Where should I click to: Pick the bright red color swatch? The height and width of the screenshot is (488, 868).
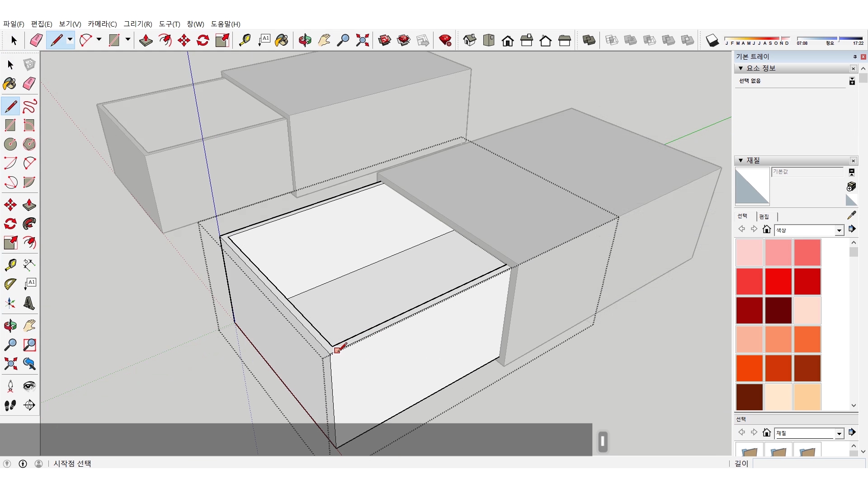coord(778,281)
